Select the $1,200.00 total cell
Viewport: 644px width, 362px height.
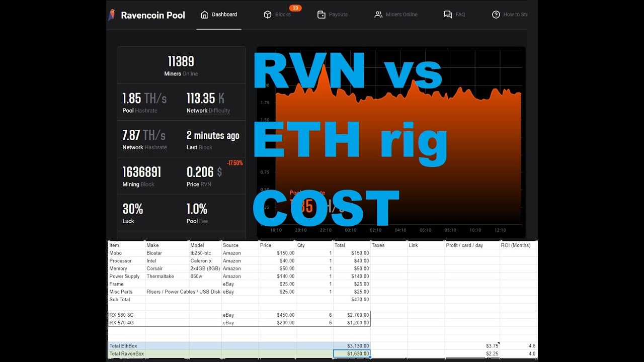pos(352,323)
